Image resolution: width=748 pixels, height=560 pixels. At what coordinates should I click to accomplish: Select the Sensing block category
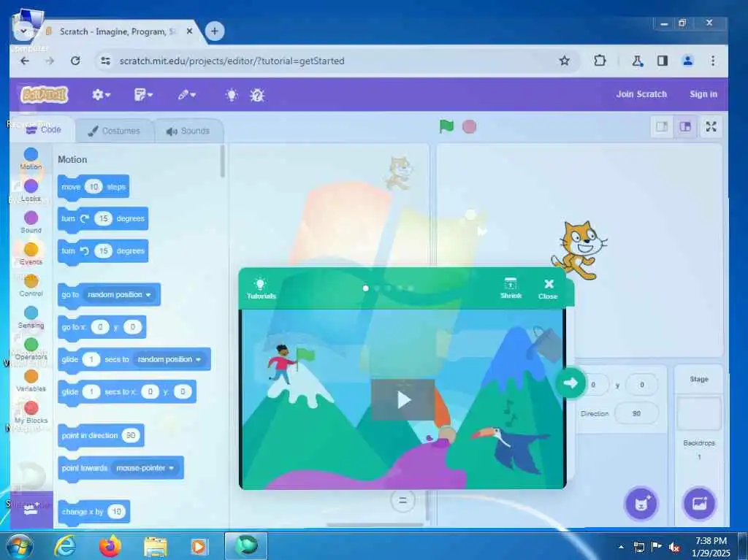click(x=31, y=317)
